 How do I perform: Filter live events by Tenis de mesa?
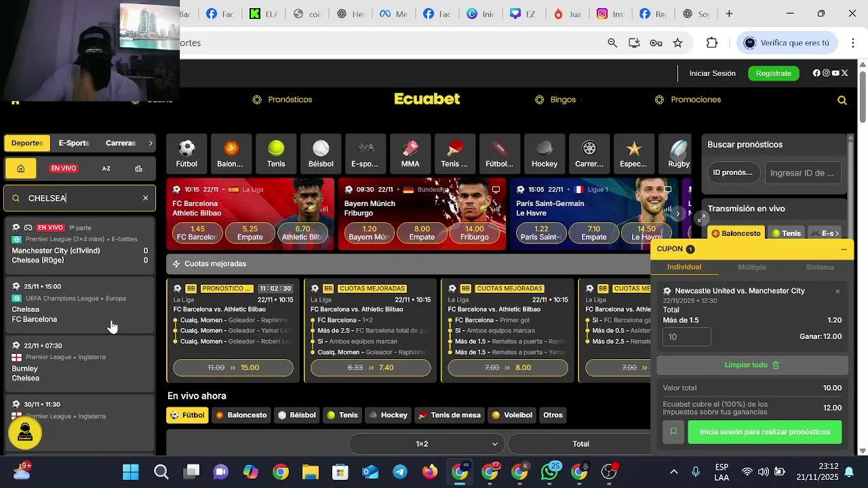450,415
